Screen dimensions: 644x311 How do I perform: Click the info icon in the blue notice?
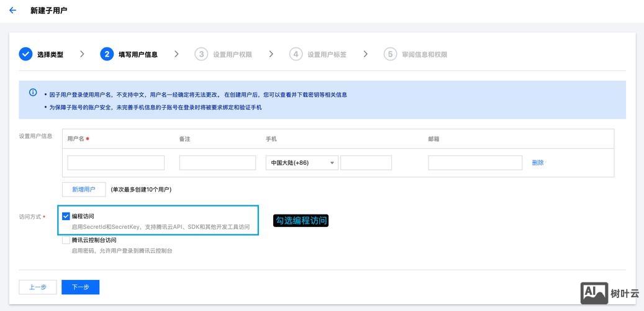tap(33, 93)
